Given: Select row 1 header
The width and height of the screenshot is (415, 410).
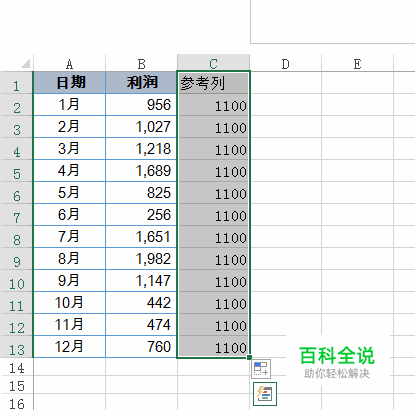Looking at the screenshot, I should (16, 83).
